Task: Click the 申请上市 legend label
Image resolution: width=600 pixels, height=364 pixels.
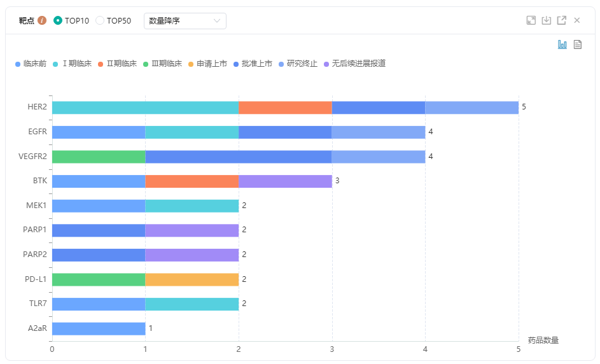Action: click(x=211, y=64)
